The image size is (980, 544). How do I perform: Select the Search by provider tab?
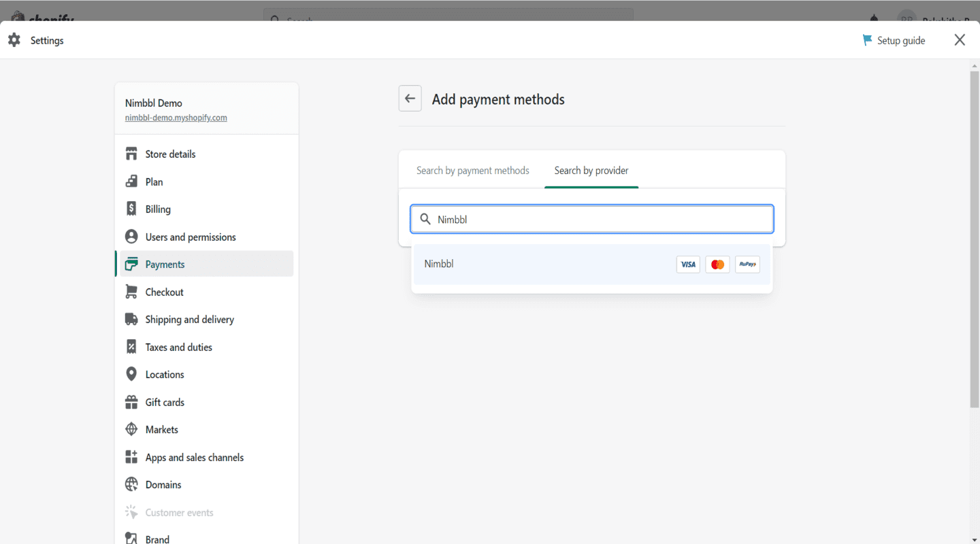[591, 170]
